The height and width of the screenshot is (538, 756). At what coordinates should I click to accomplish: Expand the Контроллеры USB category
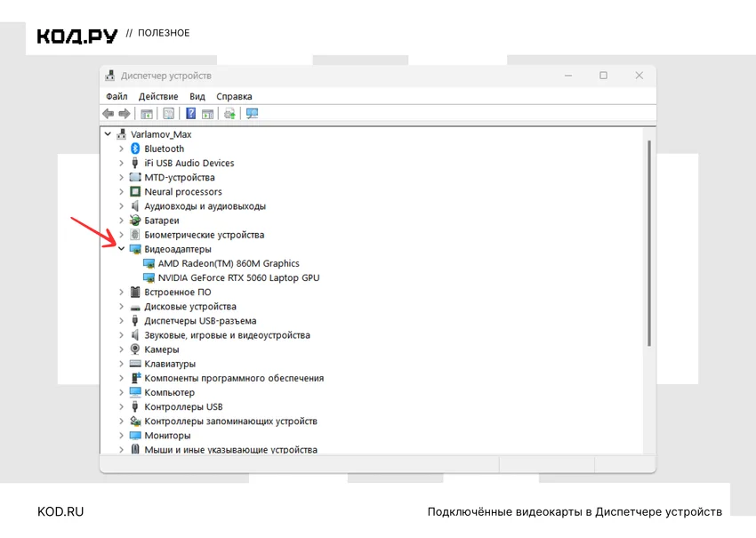tap(122, 407)
